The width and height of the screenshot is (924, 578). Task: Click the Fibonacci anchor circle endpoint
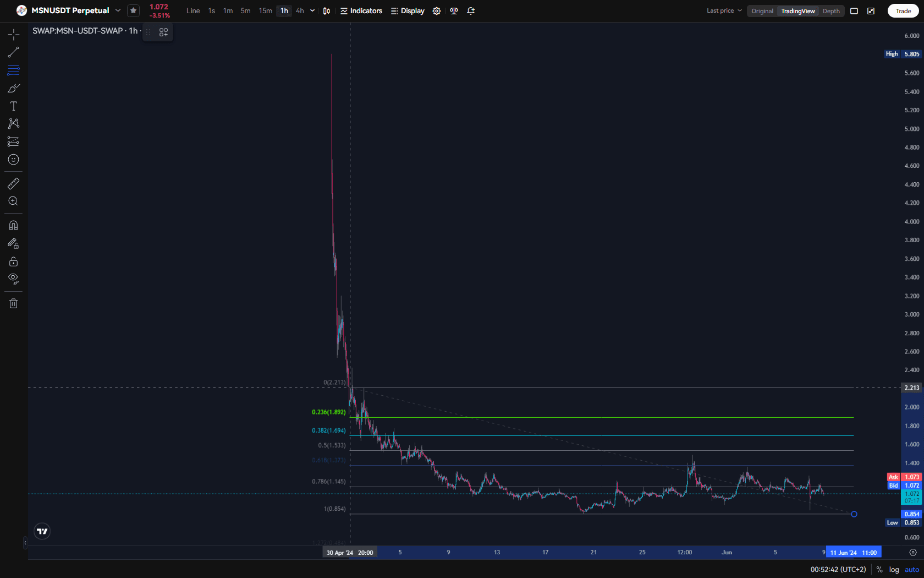click(x=854, y=514)
